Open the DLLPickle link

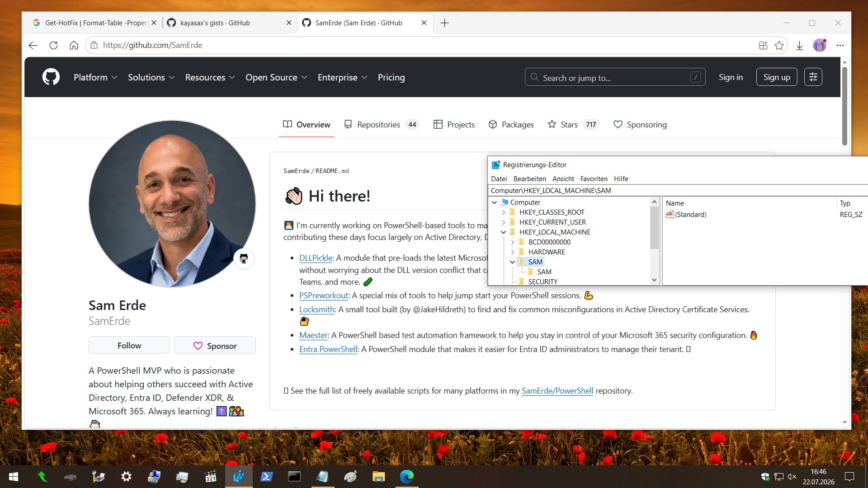tap(316, 258)
